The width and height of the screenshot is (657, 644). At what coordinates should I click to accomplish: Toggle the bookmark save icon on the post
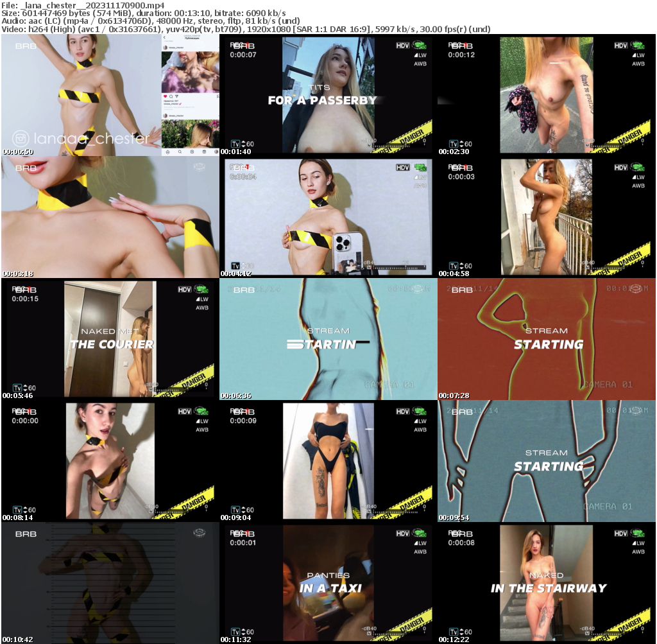coord(218,96)
